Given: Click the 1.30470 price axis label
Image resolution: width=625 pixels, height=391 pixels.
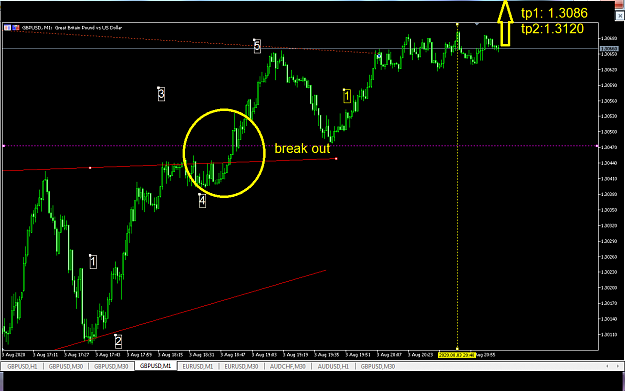Looking at the screenshot, I should click(x=609, y=147).
